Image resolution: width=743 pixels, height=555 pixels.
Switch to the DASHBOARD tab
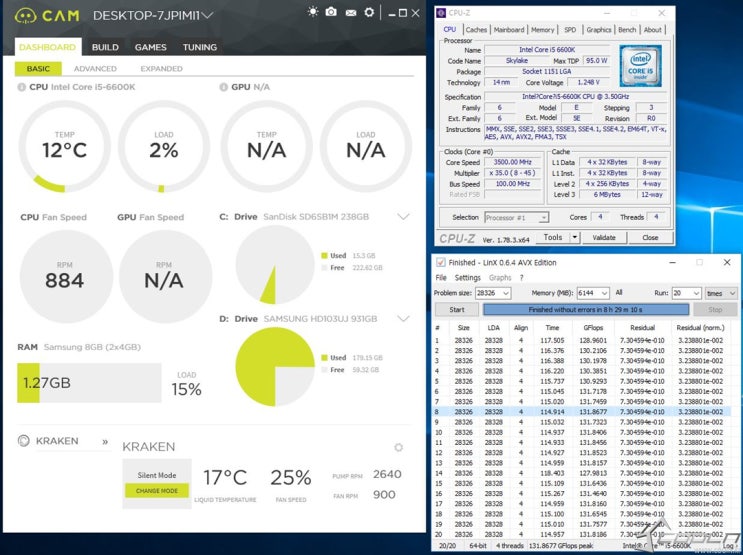tap(47, 47)
